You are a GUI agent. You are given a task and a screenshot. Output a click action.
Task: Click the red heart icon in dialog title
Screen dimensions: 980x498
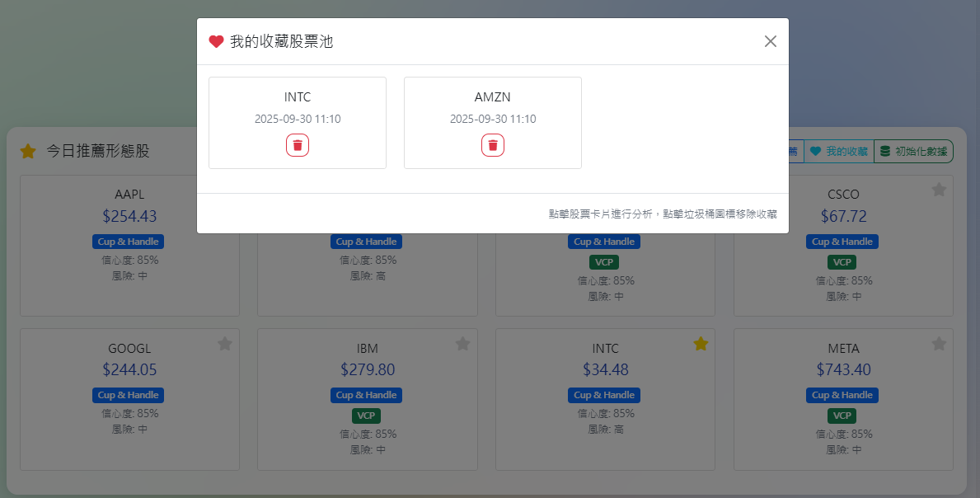(x=216, y=42)
